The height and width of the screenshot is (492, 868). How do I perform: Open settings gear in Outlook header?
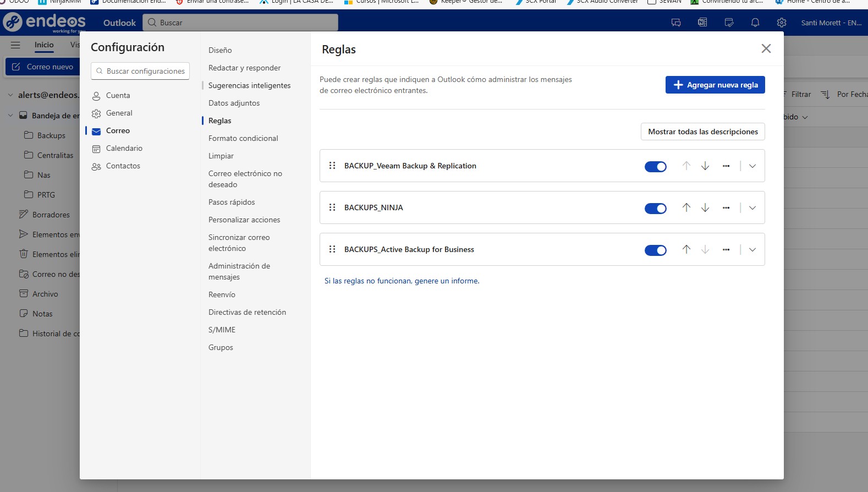point(781,23)
